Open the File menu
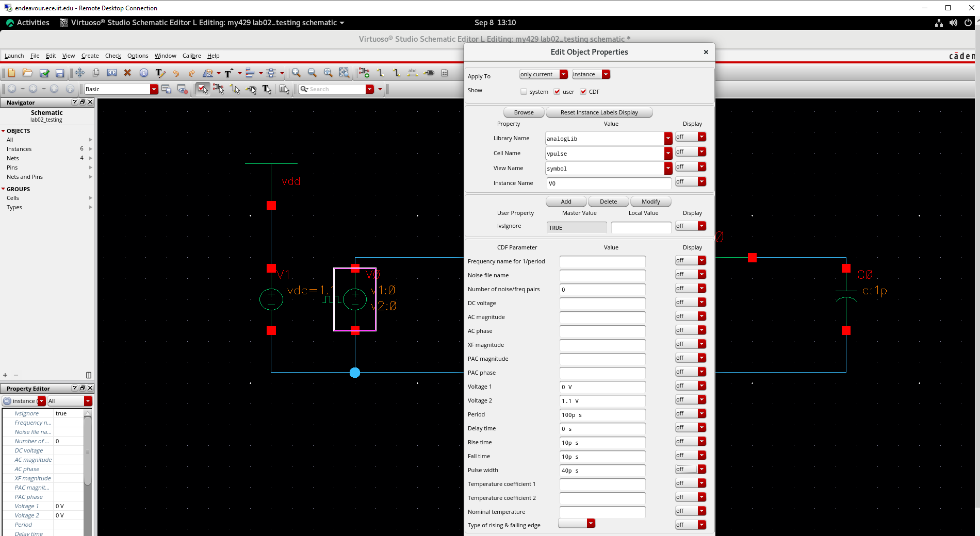This screenshot has width=980, height=536. pyautogui.click(x=35, y=56)
